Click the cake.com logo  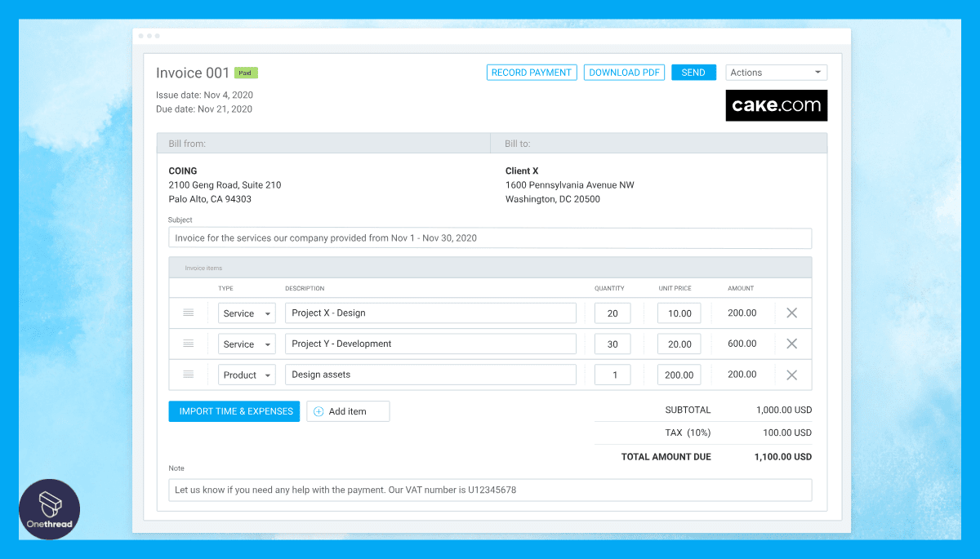[x=776, y=104]
